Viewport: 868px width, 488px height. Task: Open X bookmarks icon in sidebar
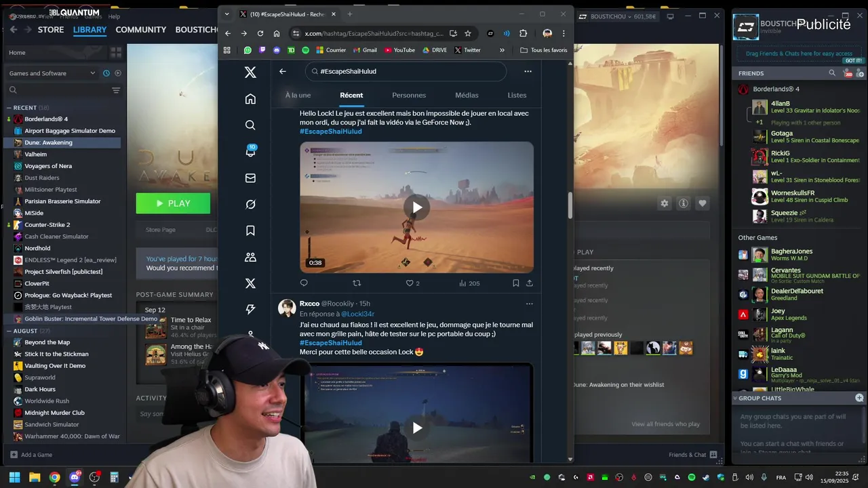tap(250, 231)
